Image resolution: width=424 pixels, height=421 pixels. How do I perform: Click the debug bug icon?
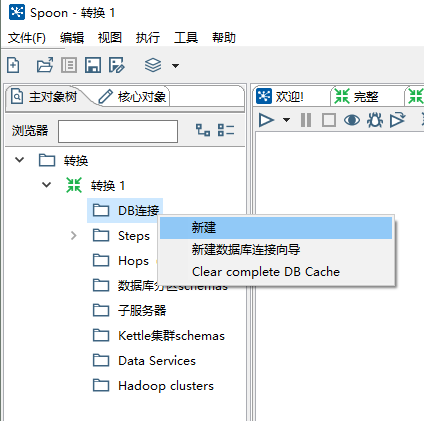click(375, 120)
